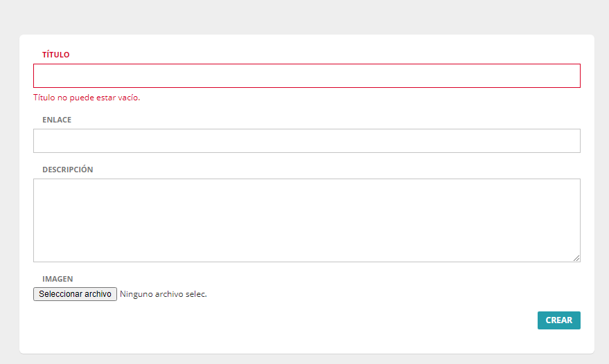The image size is (609, 364).
Task: Click the Título text input field
Action: tap(306, 76)
